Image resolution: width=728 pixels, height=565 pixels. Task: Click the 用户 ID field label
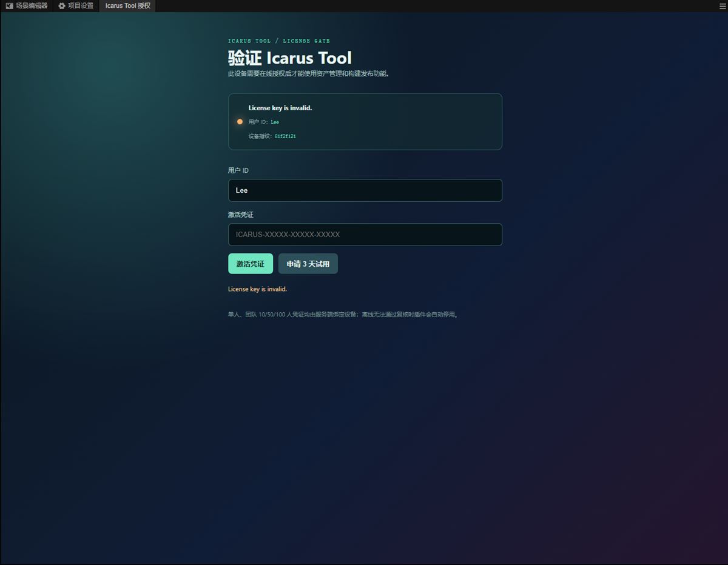[238, 170]
